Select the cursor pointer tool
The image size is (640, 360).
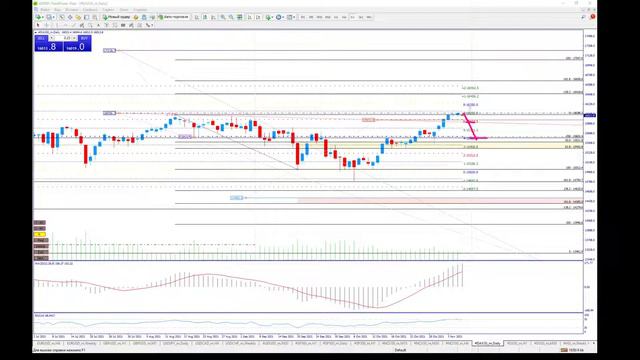[38, 25]
